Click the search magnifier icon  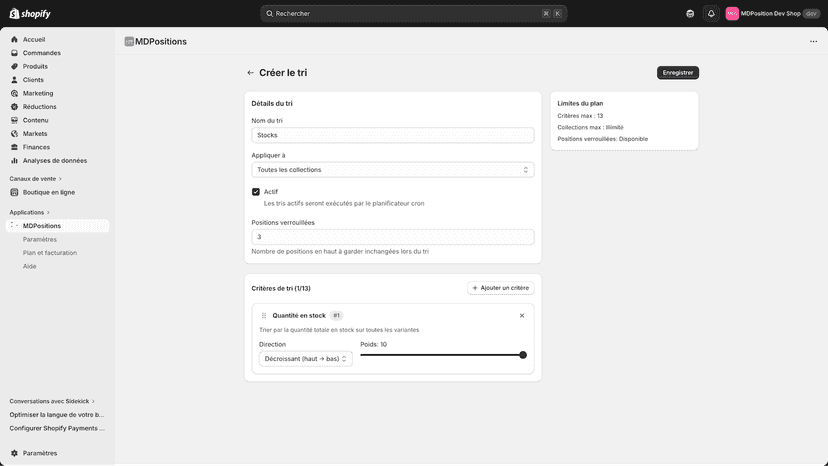pos(269,14)
